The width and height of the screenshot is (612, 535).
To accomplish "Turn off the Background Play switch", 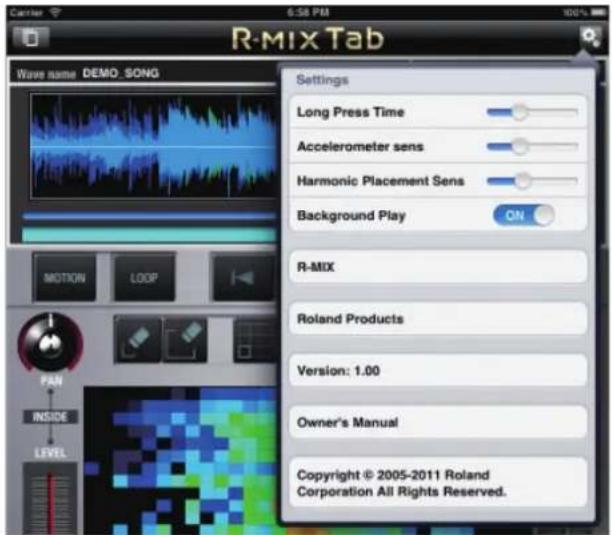I will pyautogui.click(x=523, y=215).
